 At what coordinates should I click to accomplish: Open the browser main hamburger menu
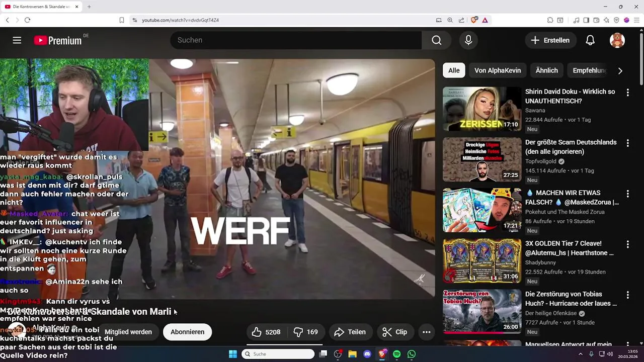point(636,20)
